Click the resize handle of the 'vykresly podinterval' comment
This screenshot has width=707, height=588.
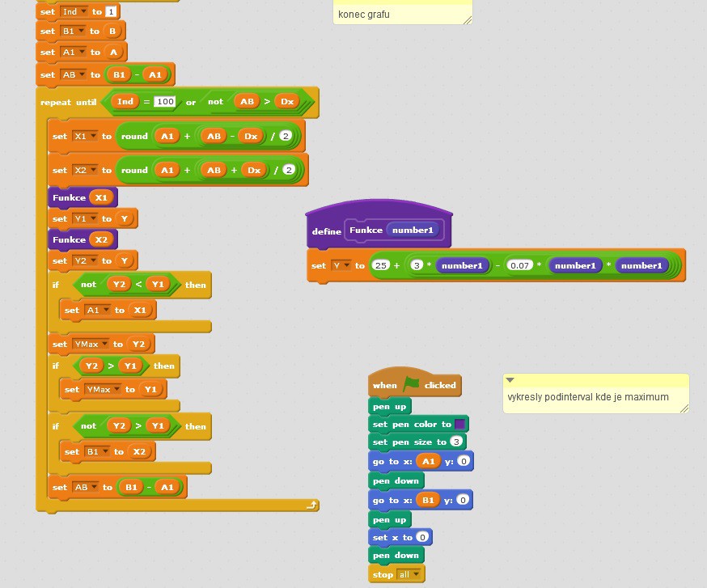[684, 408]
